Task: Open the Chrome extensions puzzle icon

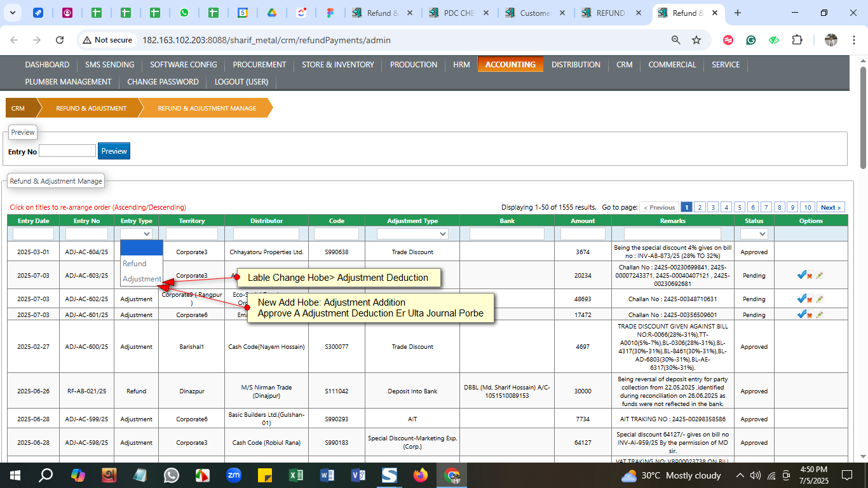Action: [797, 40]
